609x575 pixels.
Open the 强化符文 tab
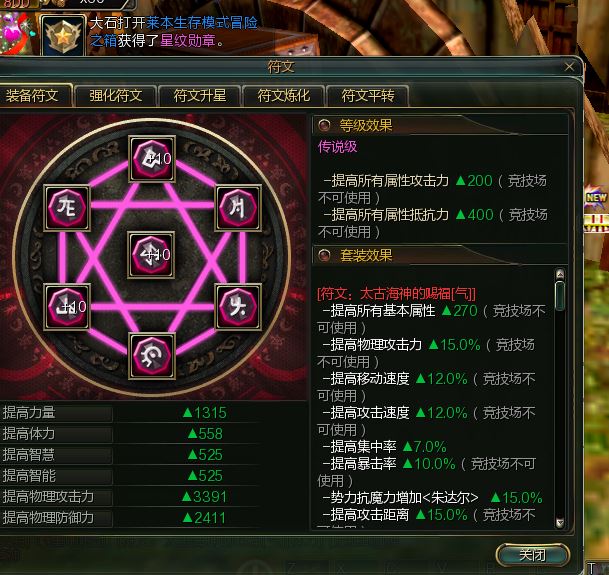115,96
